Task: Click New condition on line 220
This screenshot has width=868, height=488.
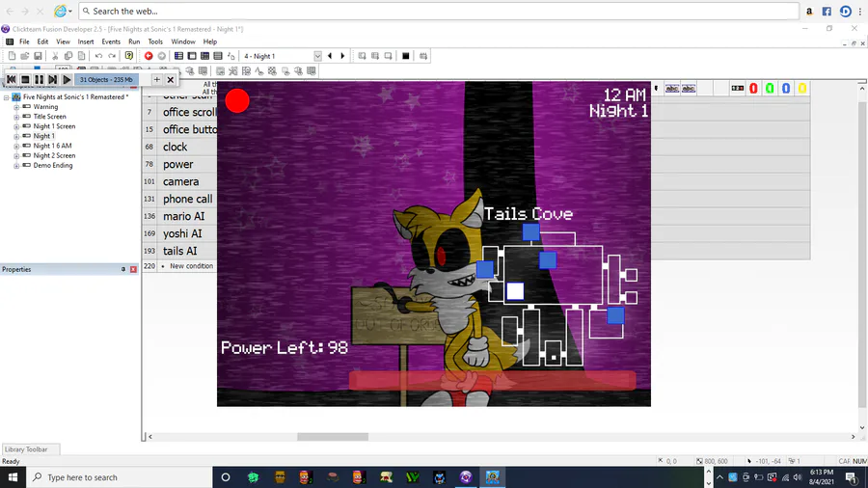Action: click(x=192, y=266)
